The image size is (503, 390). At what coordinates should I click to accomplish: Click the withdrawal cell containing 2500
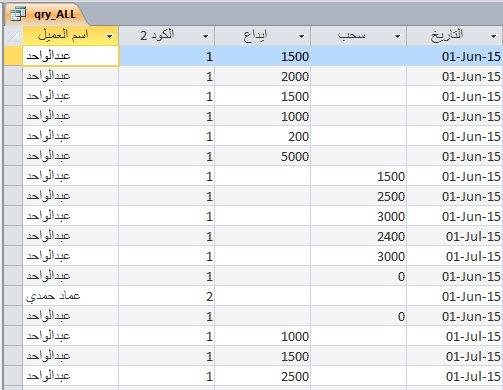(359, 196)
